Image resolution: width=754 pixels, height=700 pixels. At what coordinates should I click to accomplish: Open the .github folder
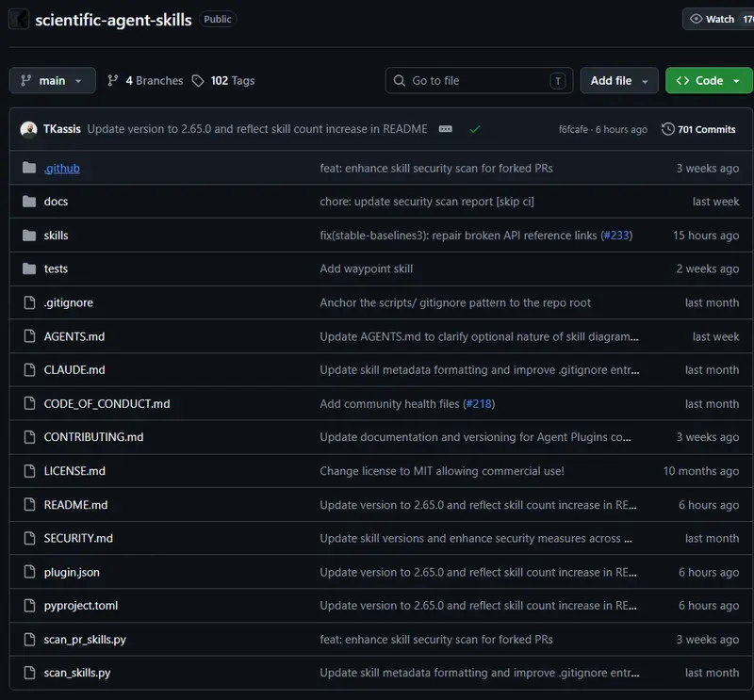(62, 169)
